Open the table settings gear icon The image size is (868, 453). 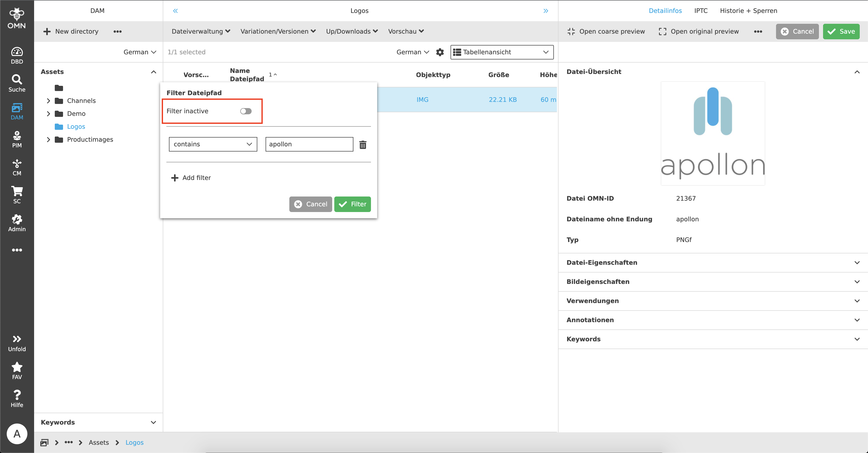click(x=440, y=52)
